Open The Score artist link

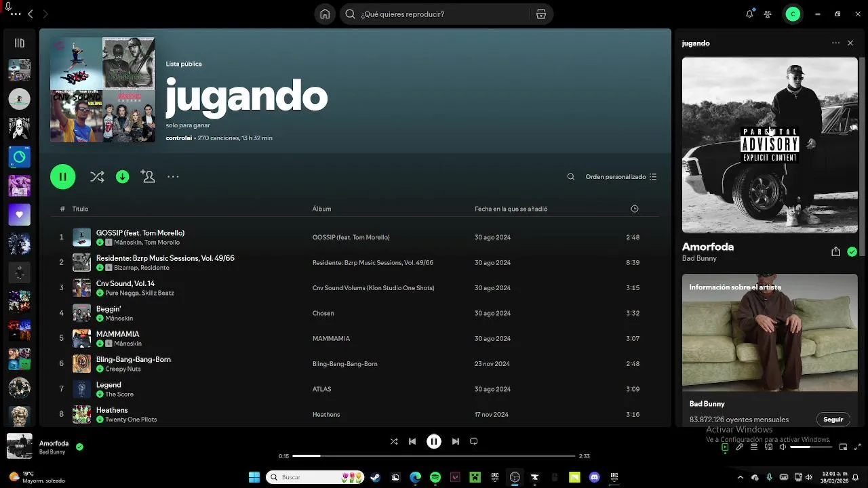[x=119, y=394]
